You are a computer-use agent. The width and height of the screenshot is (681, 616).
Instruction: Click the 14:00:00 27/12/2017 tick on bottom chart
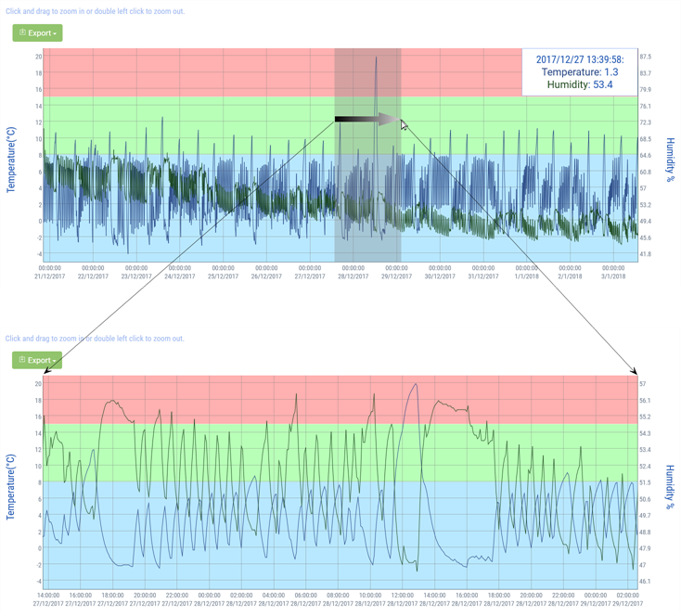pyautogui.click(x=48, y=599)
